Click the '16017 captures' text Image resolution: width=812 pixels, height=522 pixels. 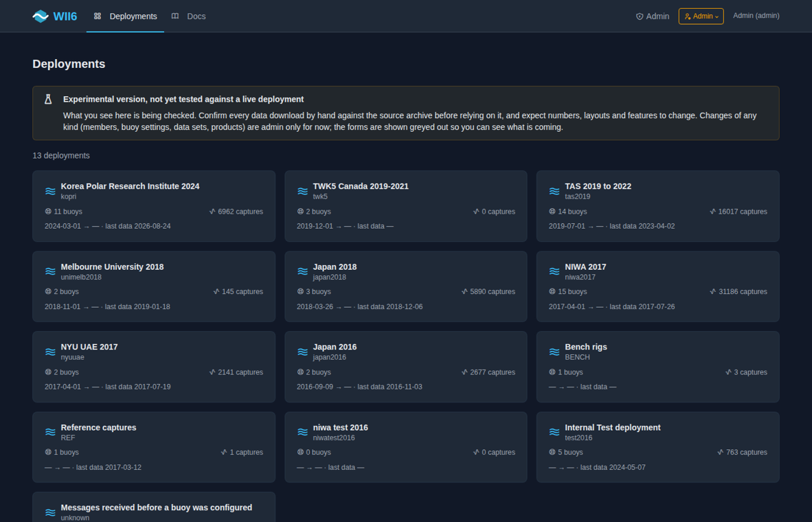click(743, 212)
